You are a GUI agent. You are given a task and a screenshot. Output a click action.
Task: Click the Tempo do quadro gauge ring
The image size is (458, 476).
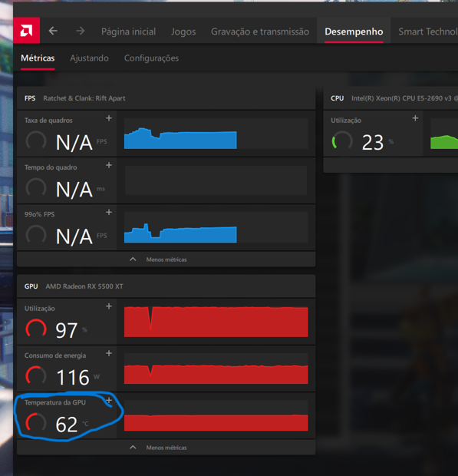pos(36,189)
